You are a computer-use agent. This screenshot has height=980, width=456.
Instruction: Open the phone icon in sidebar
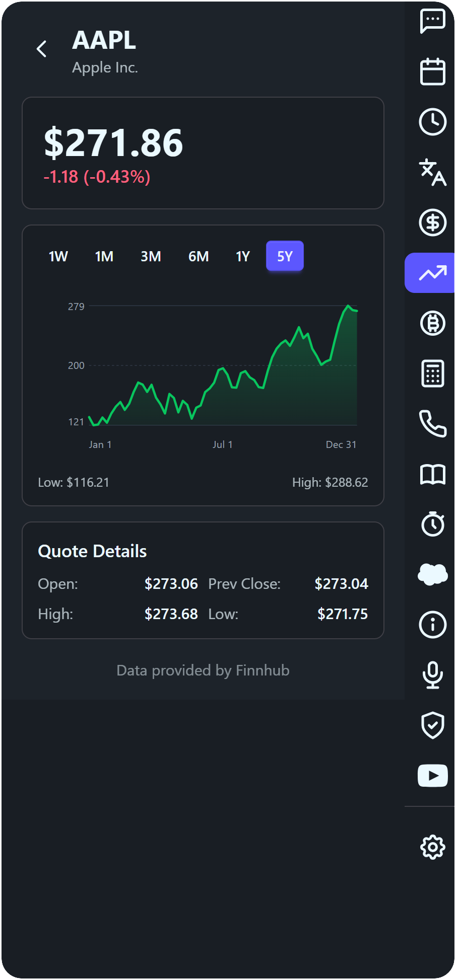(x=432, y=424)
